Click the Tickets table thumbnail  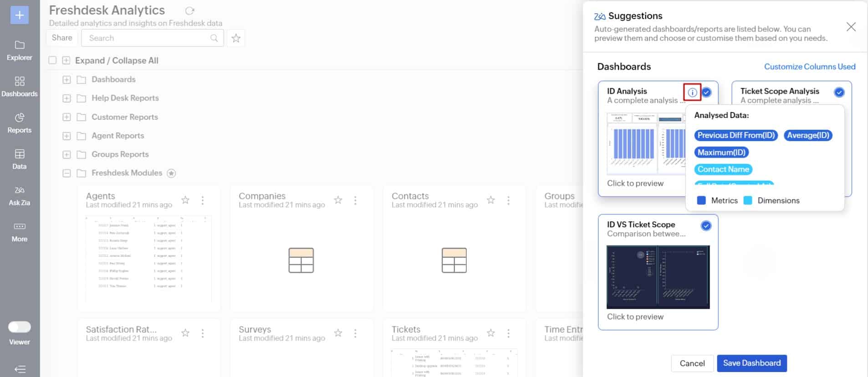(x=454, y=363)
